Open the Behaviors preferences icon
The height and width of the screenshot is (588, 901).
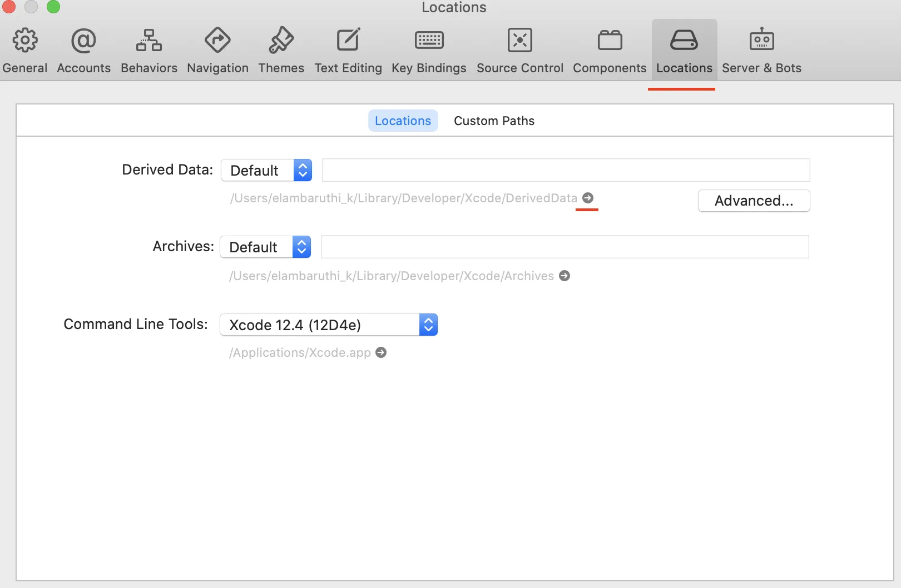point(149,41)
